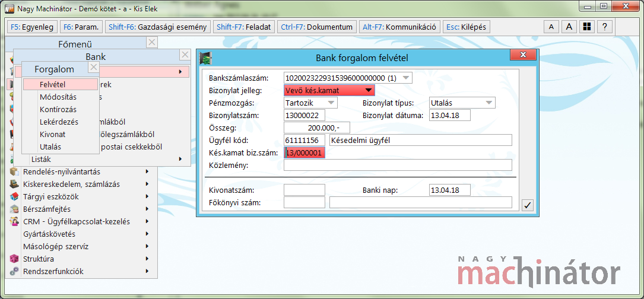This screenshot has height=299, width=644.
Task: Select Kivonat in the Forgalom menu
Action: pos(61,134)
